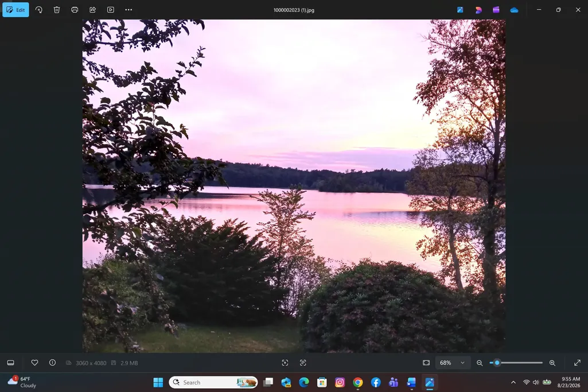Image resolution: width=588 pixels, height=392 pixels.
Task: Delete the photo with trash icon
Action: click(57, 10)
